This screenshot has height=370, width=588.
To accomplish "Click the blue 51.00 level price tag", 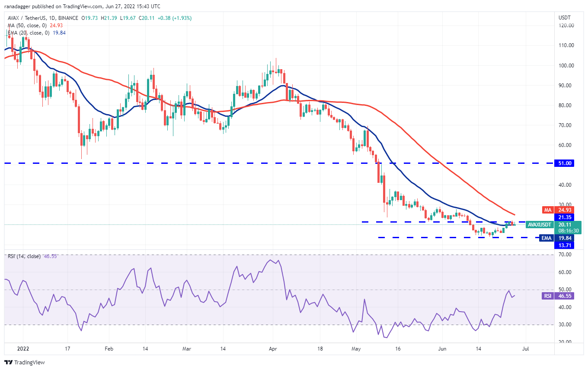I will pyautogui.click(x=564, y=163).
